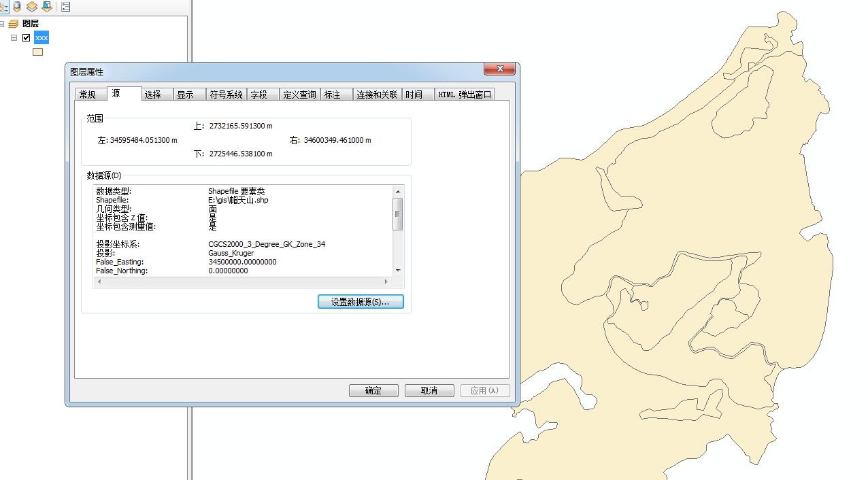
Task: Click the Shapefile 要素类 data type value
Action: [x=237, y=192]
